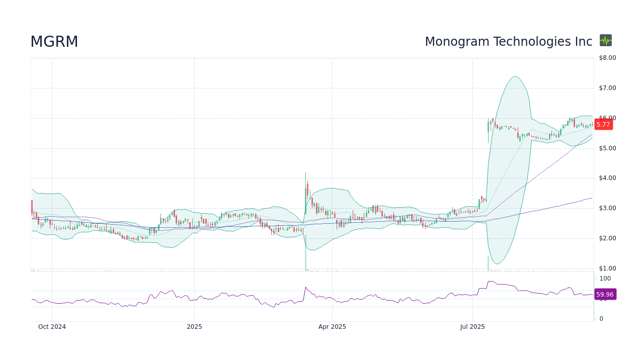Open Monogram Technologies Inc company page
Image resolution: width=644 pixels, height=362 pixels.
(509, 42)
